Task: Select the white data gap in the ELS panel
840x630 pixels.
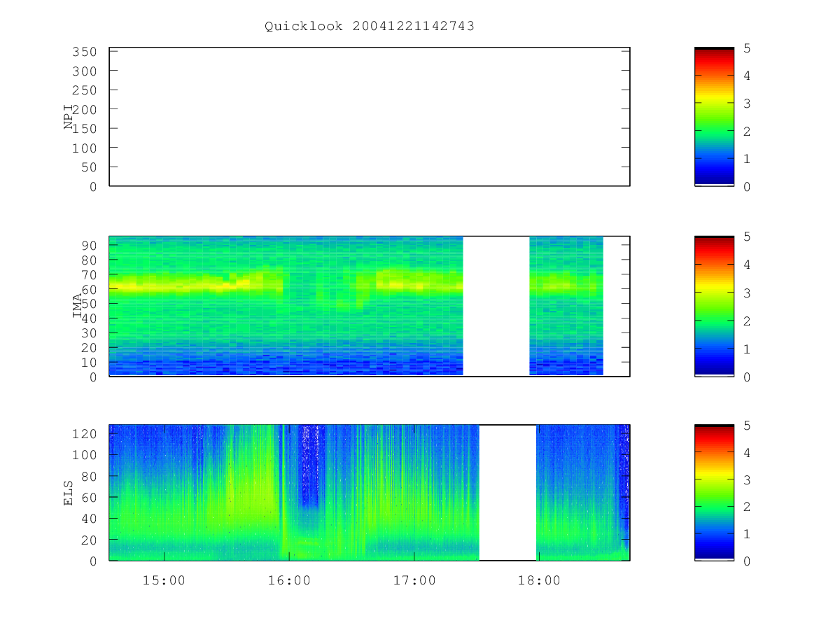Action: [507, 493]
